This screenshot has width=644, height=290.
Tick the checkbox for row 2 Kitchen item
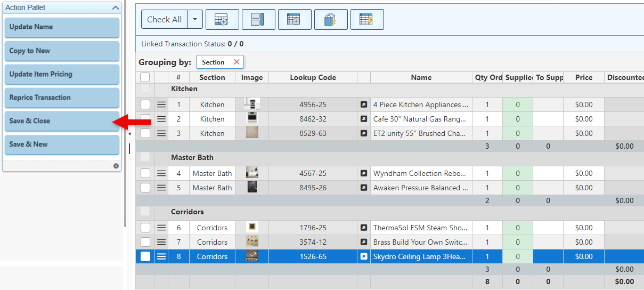145,119
